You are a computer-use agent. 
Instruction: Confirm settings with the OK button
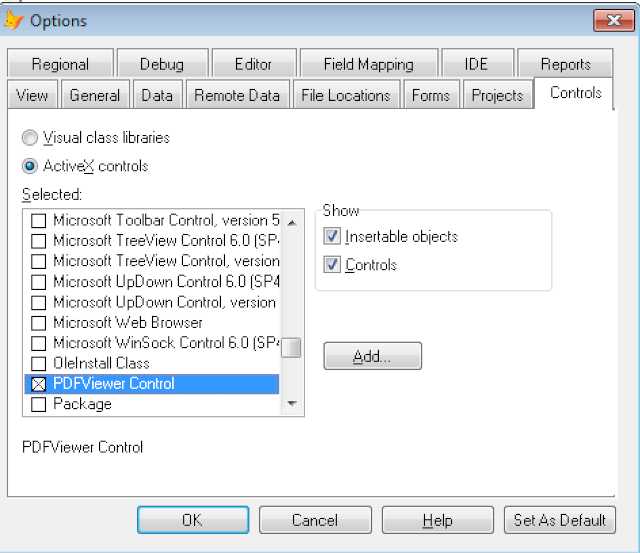192,520
